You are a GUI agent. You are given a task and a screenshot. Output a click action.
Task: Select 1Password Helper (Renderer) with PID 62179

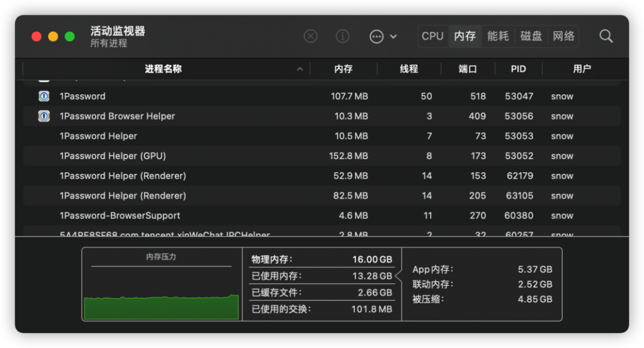[123, 176]
